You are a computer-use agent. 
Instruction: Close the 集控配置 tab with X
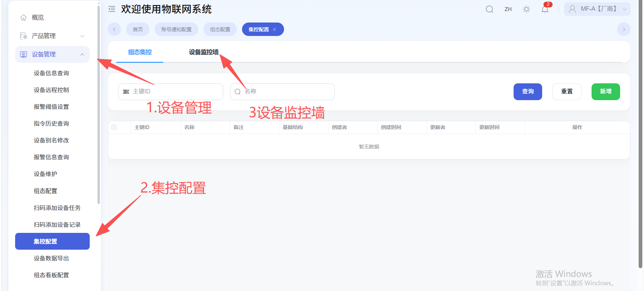click(275, 29)
